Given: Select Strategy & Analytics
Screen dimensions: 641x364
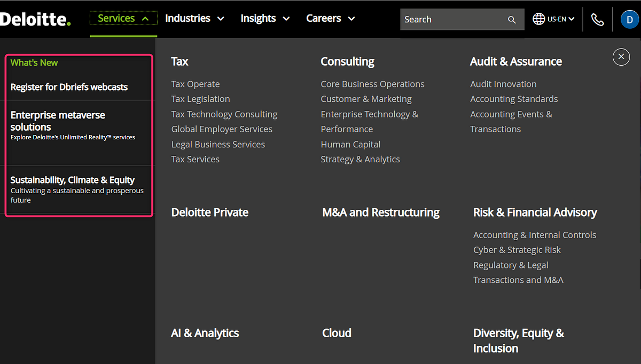Looking at the screenshot, I should pyautogui.click(x=360, y=159).
